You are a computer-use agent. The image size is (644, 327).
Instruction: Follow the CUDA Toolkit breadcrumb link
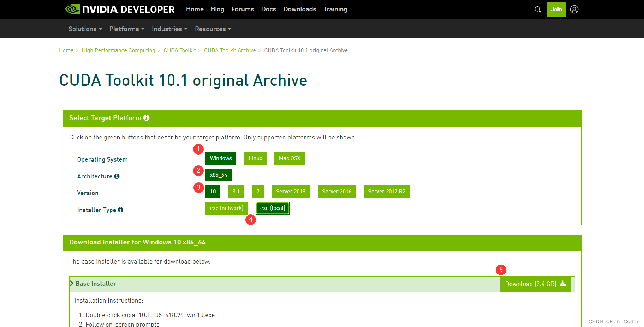(x=179, y=50)
